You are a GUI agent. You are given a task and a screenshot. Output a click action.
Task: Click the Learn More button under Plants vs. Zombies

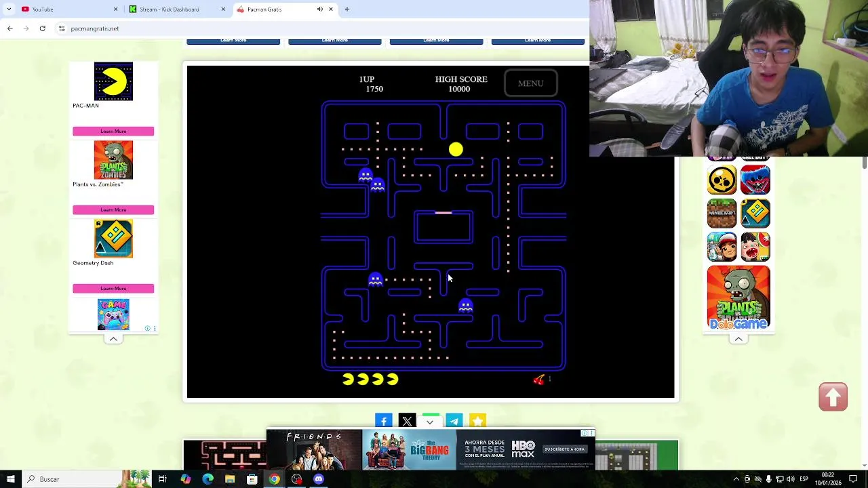click(113, 209)
